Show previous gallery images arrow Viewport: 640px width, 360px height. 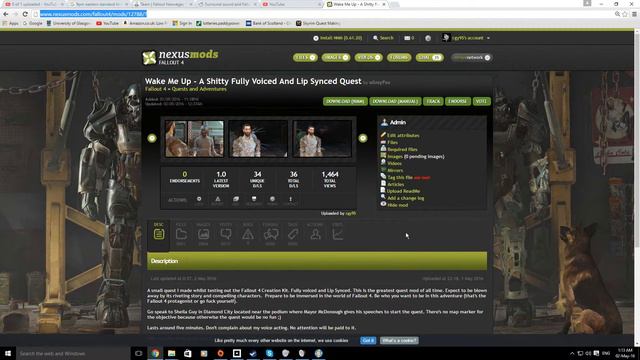click(x=152, y=138)
